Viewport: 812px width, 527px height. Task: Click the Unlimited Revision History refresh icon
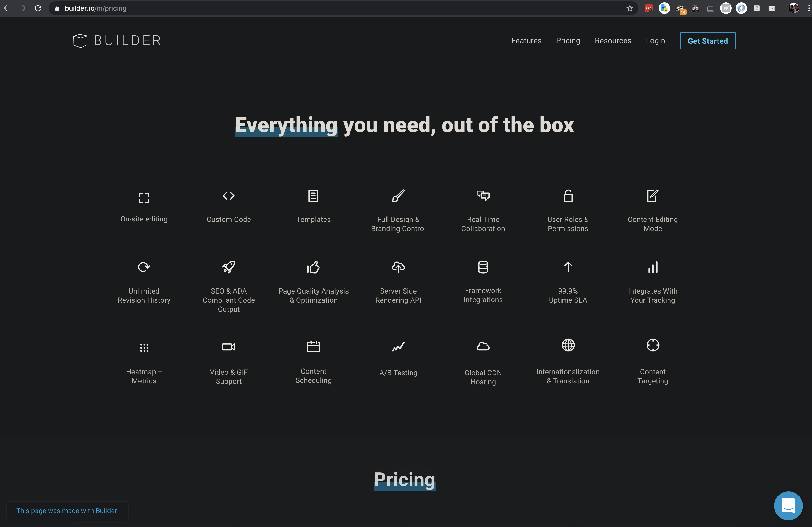pos(144,267)
